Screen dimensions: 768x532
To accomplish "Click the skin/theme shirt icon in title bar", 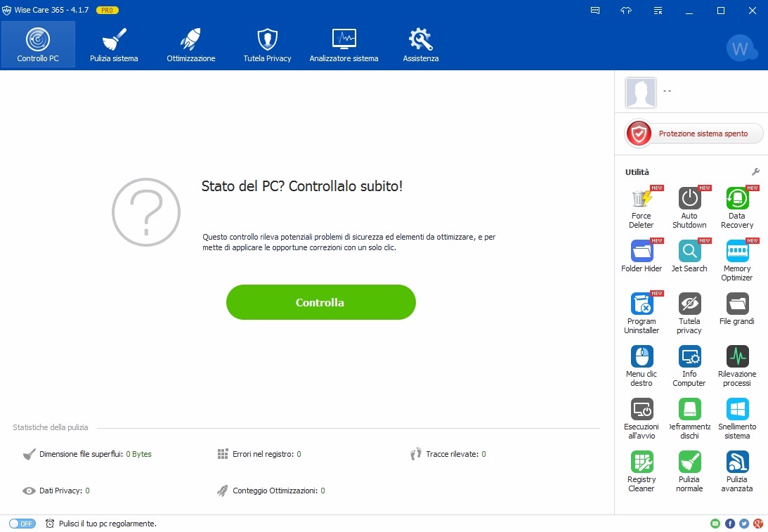I will (626, 11).
